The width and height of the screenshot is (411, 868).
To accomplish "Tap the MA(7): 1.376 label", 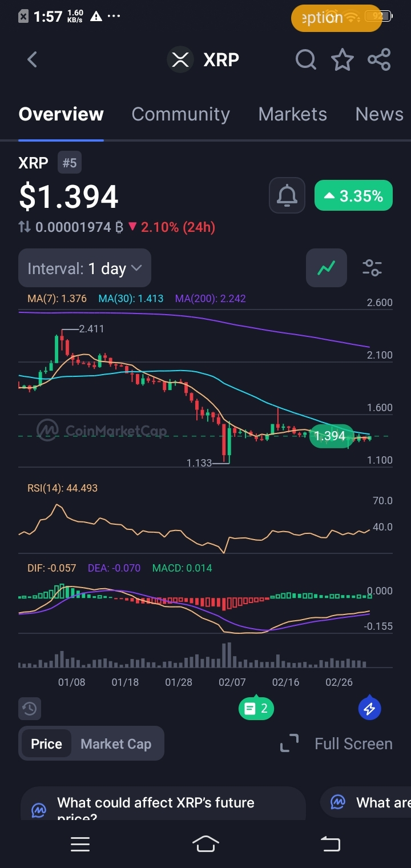I will (57, 298).
